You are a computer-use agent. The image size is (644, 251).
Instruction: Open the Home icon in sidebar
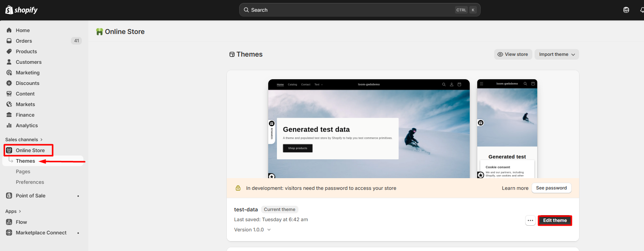pos(9,30)
